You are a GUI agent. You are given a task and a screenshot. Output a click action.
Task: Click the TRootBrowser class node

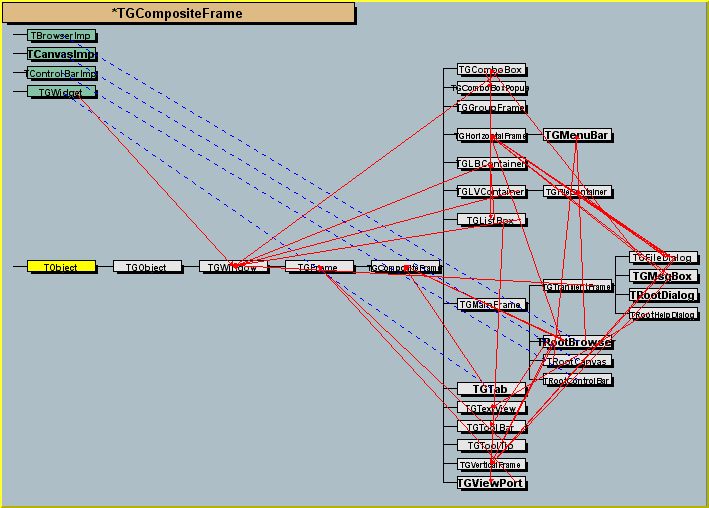click(x=575, y=342)
